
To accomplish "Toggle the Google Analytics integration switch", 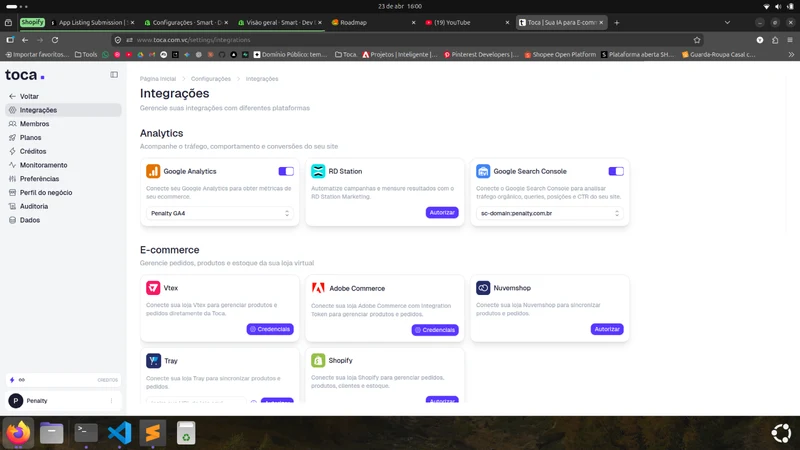I will pyautogui.click(x=286, y=171).
